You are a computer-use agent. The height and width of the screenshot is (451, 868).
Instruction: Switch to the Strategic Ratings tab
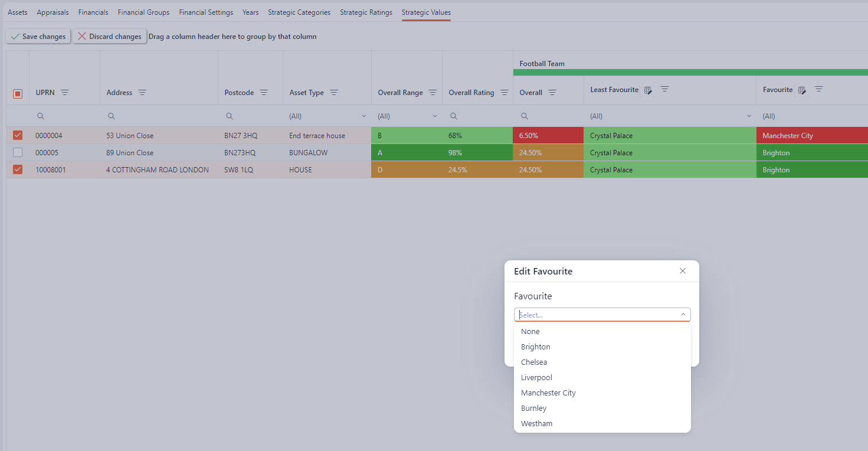[366, 12]
